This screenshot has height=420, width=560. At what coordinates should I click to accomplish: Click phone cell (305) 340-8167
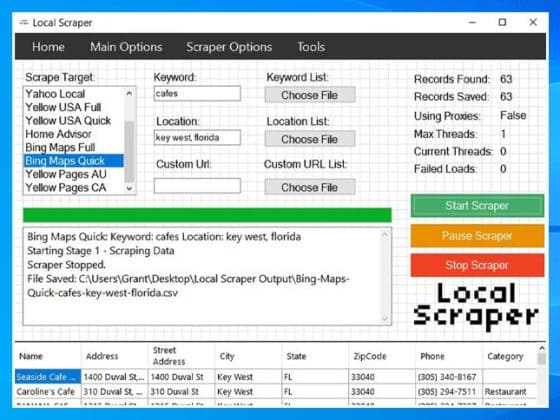[x=449, y=377]
